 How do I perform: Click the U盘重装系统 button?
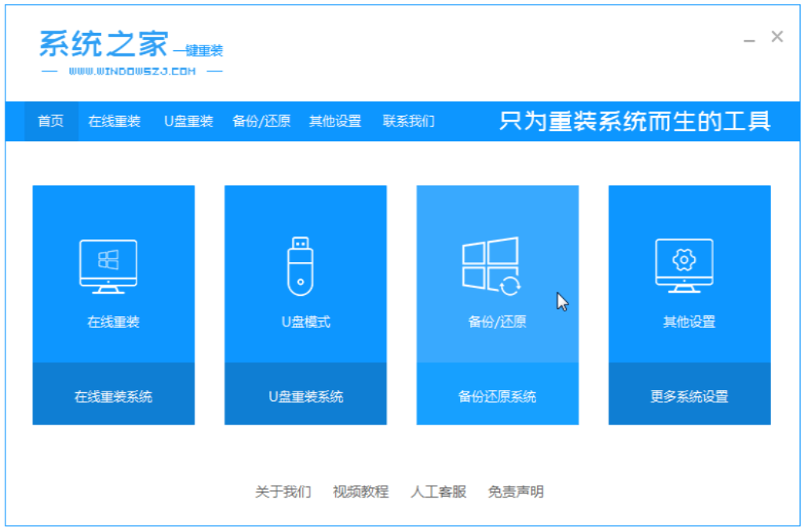(305, 394)
